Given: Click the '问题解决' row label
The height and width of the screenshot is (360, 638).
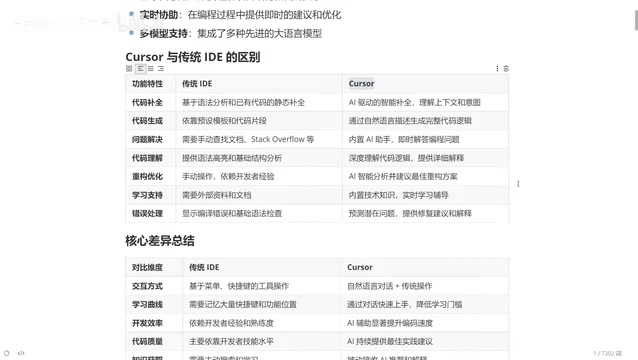Looking at the screenshot, I should coord(147,140).
